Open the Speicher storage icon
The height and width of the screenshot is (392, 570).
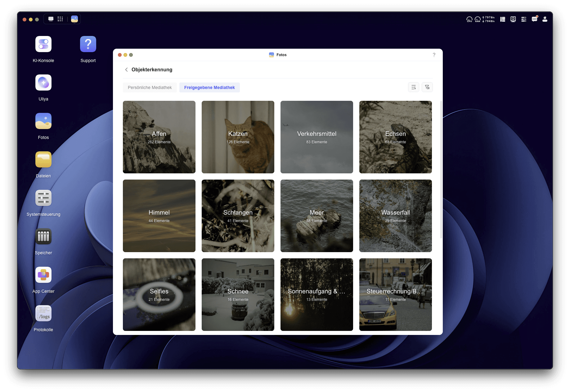point(43,236)
